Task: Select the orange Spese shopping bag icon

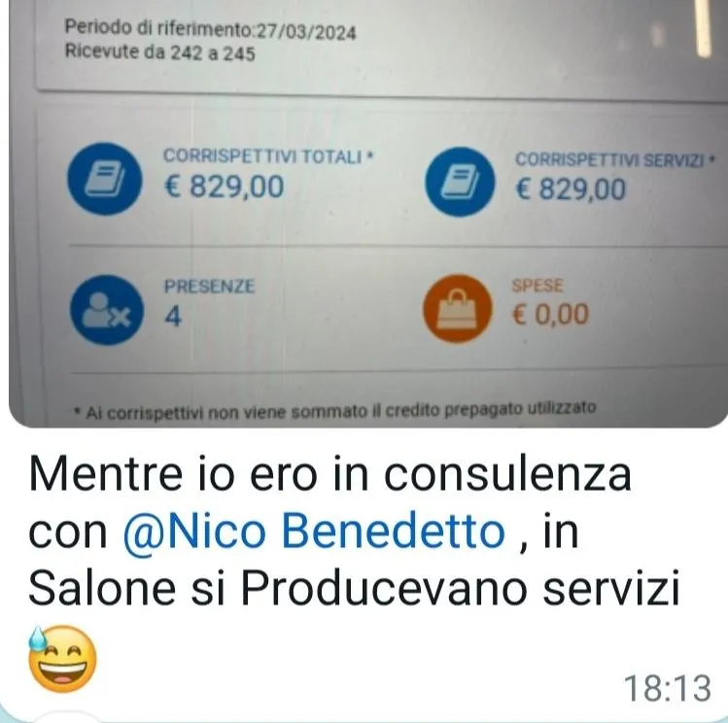Action: point(457,309)
